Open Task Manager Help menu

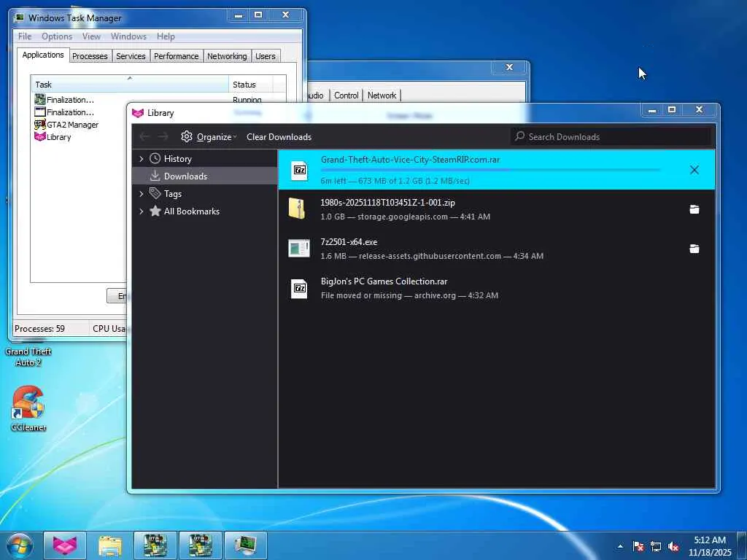[x=166, y=36]
